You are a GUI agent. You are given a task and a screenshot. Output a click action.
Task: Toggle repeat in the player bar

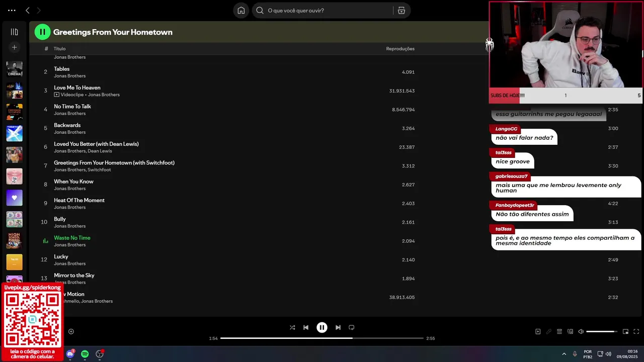(x=352, y=327)
